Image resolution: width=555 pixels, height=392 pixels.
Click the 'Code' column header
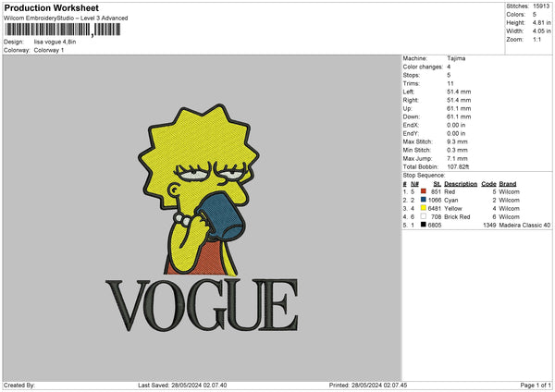pyautogui.click(x=488, y=184)
